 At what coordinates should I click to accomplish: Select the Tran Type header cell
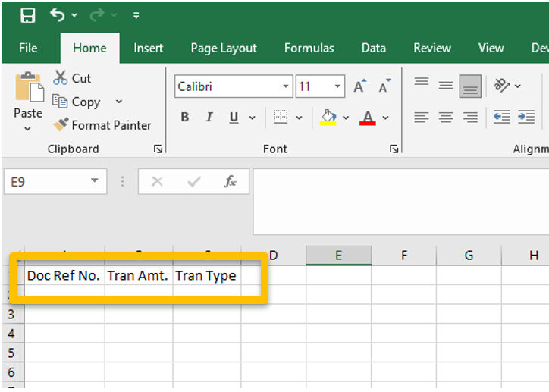[x=206, y=275]
